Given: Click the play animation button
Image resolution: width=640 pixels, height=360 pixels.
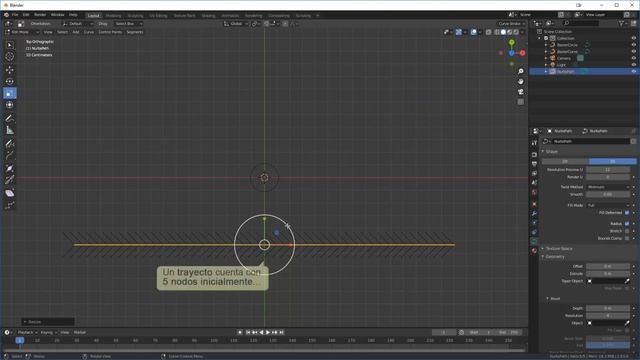Looking at the screenshot, I should [x=268, y=333].
